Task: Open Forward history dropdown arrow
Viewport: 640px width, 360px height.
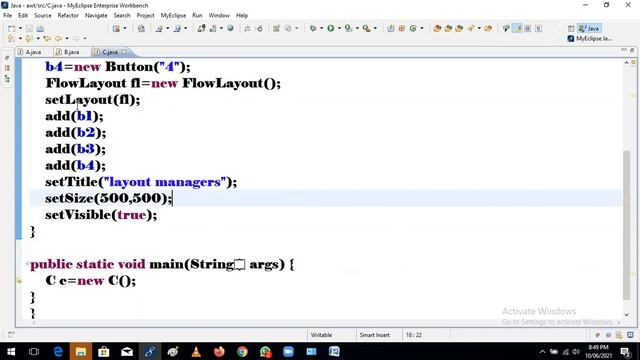Action: tap(85, 38)
